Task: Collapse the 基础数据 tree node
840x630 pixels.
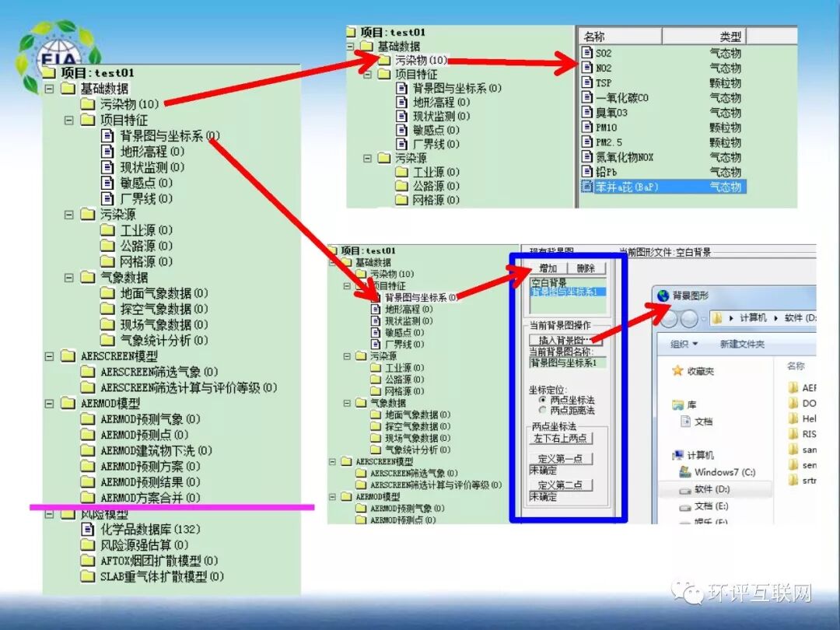Action: (48, 88)
